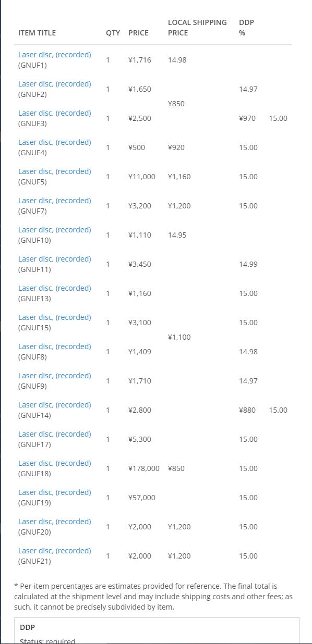Open Laser disc link for GNUF2
The height and width of the screenshot is (644, 312).
click(54, 84)
